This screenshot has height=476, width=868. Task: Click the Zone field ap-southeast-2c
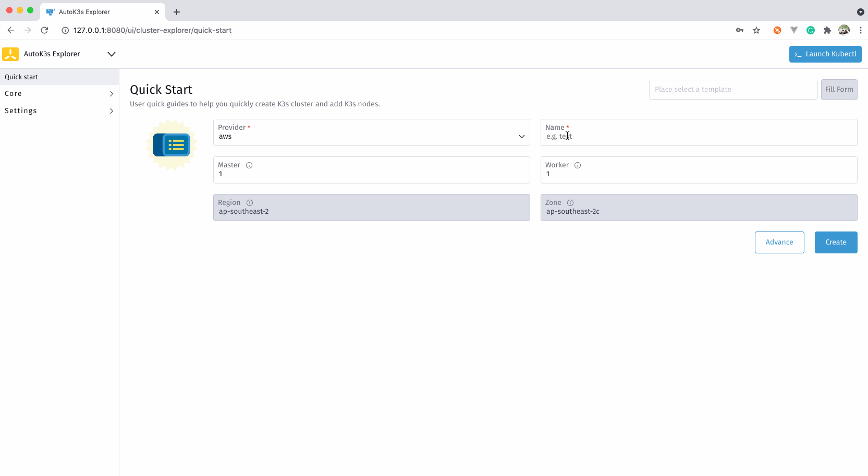click(x=699, y=208)
